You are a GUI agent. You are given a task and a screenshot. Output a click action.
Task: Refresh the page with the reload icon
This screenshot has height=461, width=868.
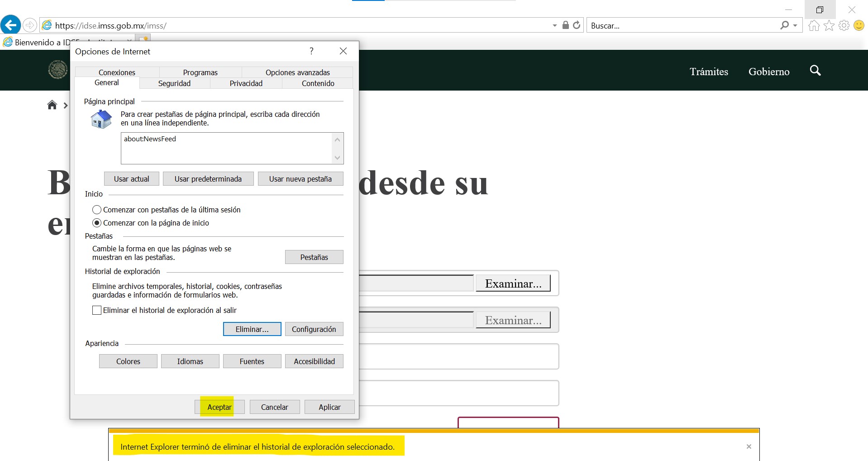click(577, 25)
